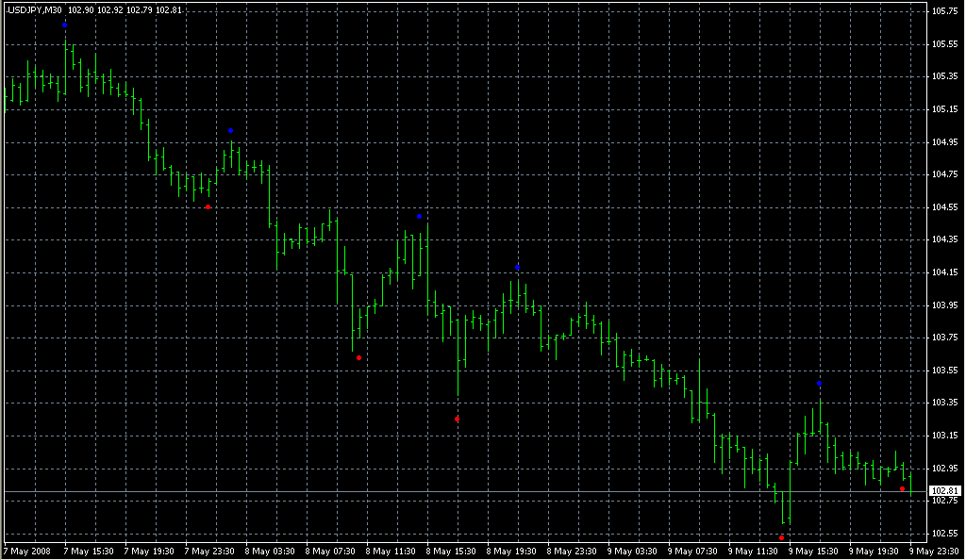Click the USDJPY,M30 chart title text
This screenshot has width=966, height=560.
click(x=34, y=9)
